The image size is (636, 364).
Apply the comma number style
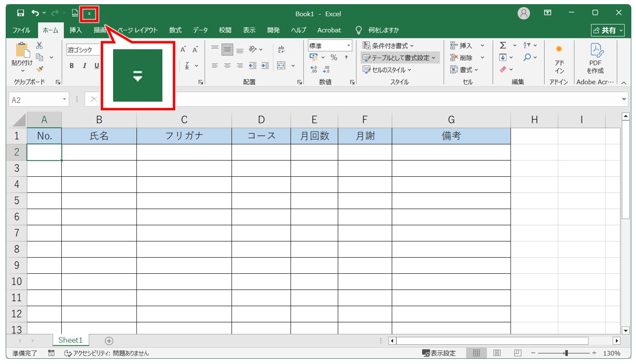coord(346,58)
